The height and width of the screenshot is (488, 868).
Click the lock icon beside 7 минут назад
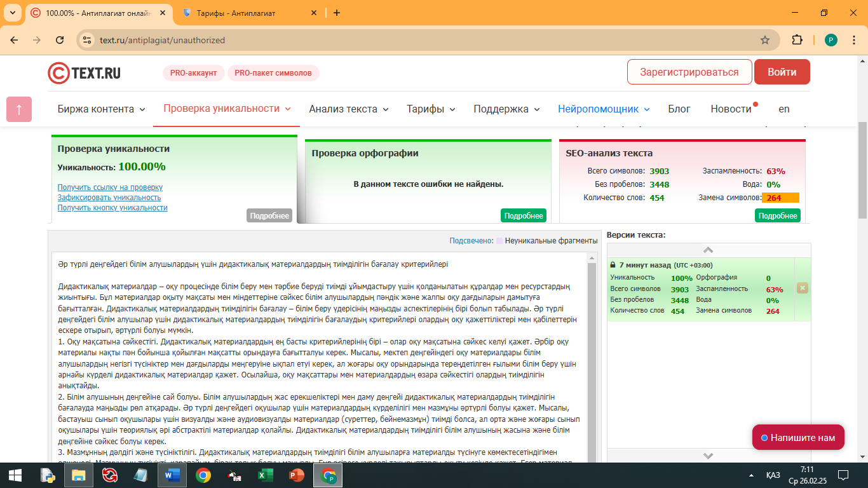[613, 265]
